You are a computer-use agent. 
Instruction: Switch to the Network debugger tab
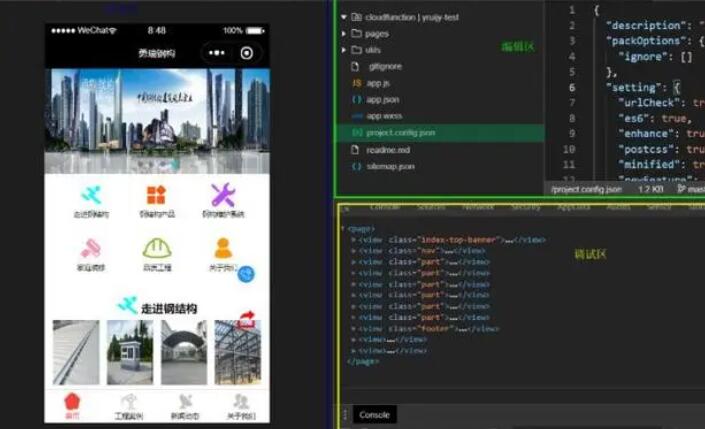(478, 207)
